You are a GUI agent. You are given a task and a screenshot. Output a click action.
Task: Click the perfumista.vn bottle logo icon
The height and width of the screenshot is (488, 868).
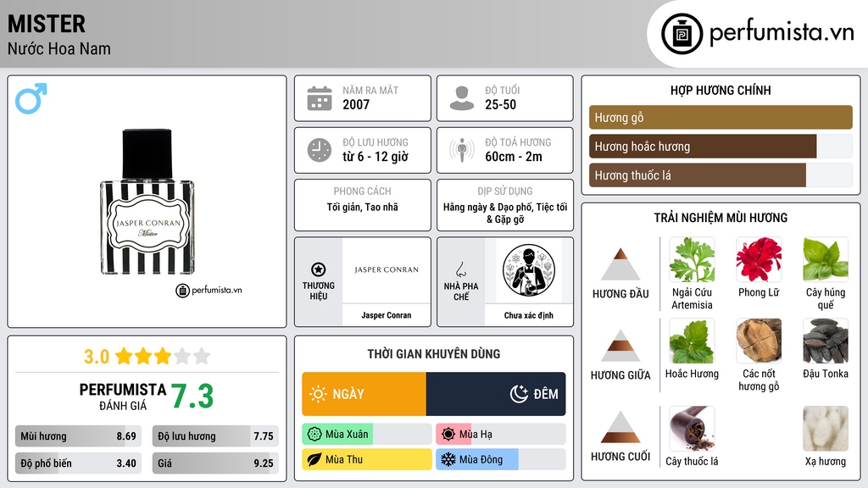point(682,34)
